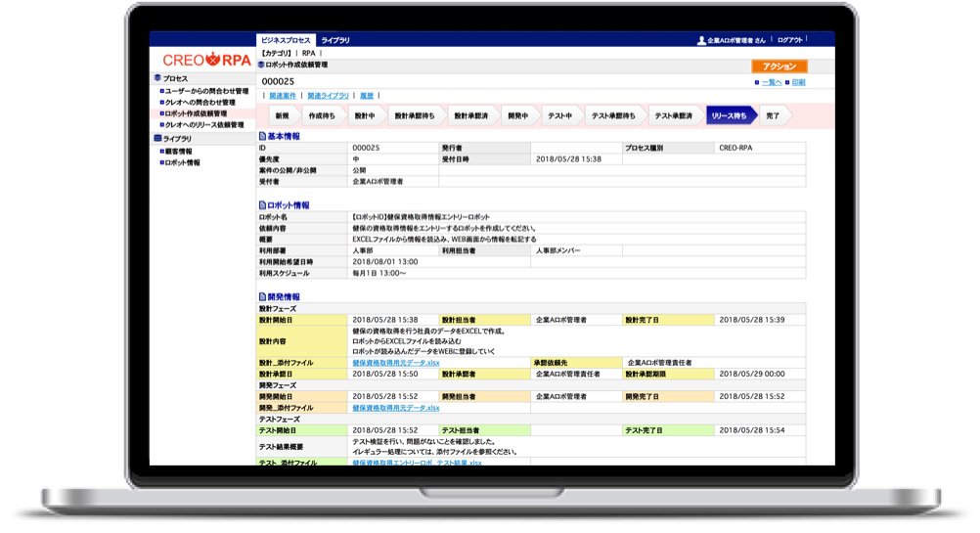The height and width of the screenshot is (533, 980).
Task: Click the CREO-RPA process type value
Action: (x=735, y=148)
